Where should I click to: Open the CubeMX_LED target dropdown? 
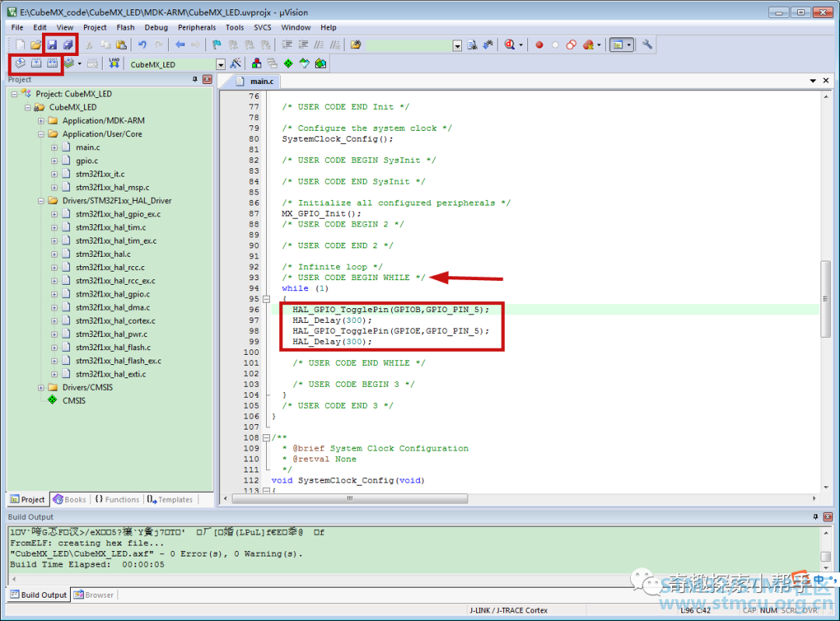pos(221,65)
